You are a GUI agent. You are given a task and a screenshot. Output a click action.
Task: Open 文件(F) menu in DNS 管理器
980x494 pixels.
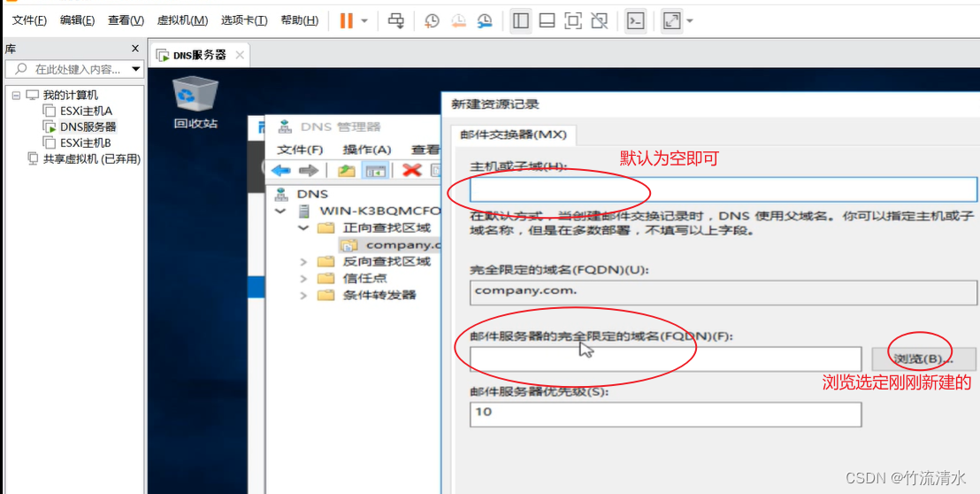click(x=300, y=150)
